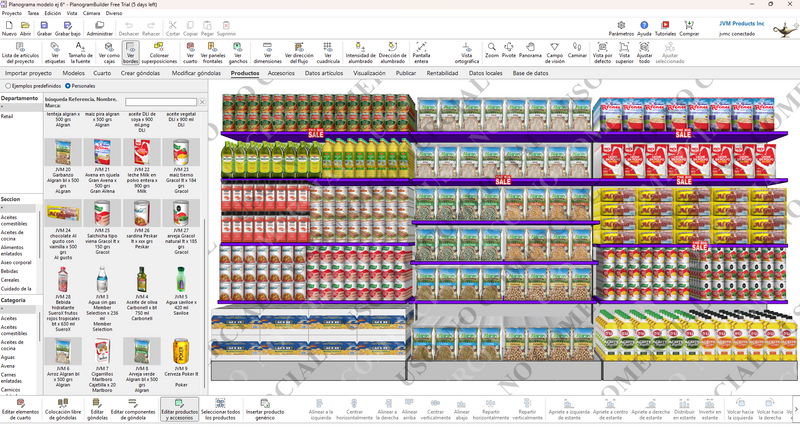Open the Base de datos tab
This screenshot has height=429, width=800.
pos(531,73)
